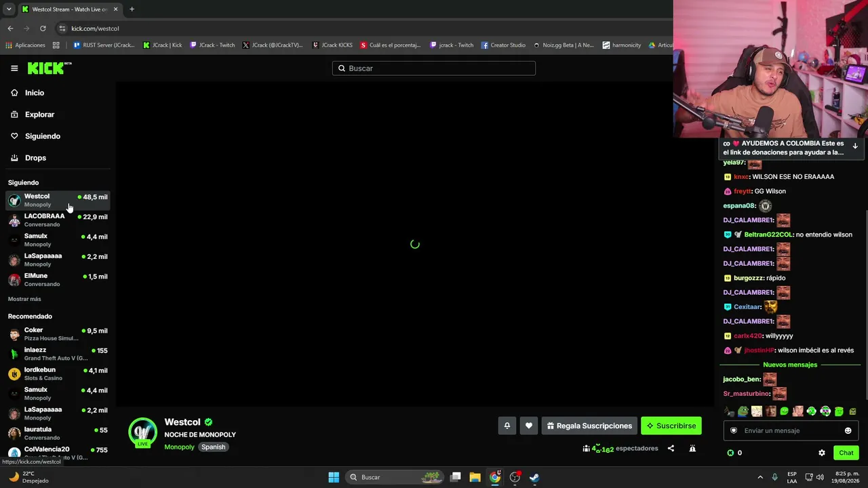Click the chat user BeltranG22COL
The height and width of the screenshot is (488, 868).
coord(768,235)
